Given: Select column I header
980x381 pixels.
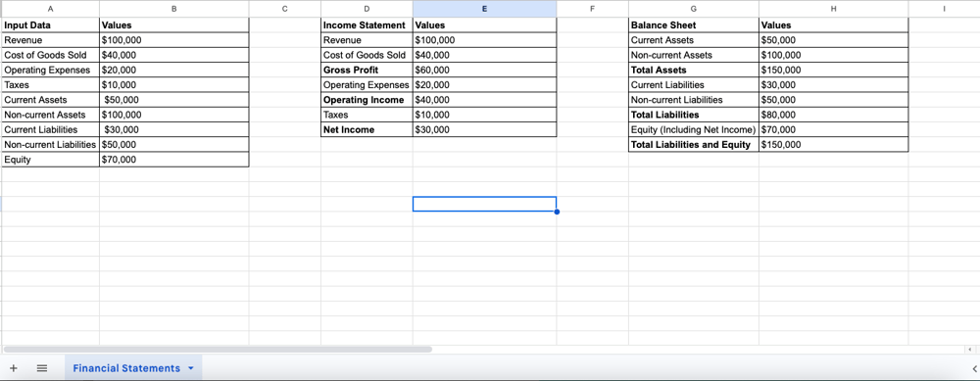Looking at the screenshot, I should coord(944,9).
